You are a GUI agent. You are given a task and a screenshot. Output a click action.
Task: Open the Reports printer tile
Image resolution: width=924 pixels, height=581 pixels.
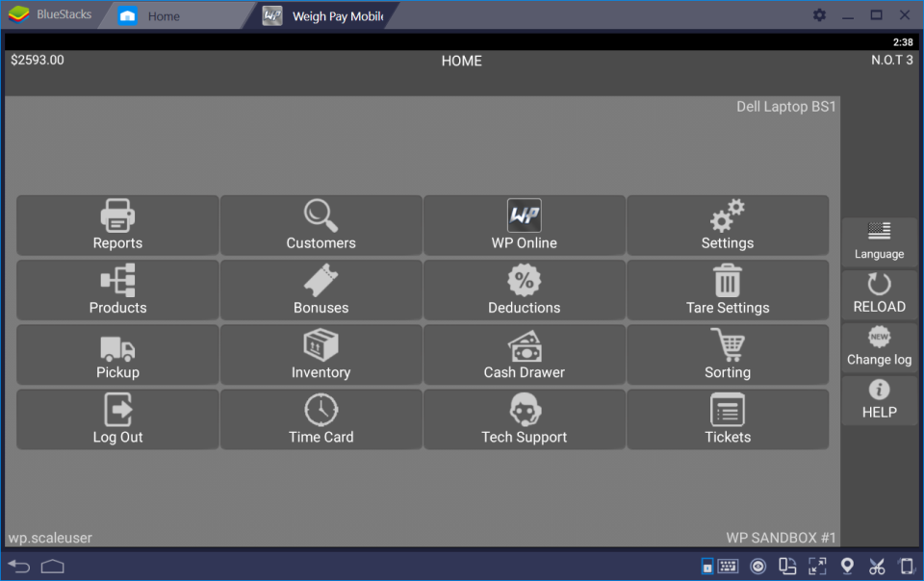117,225
